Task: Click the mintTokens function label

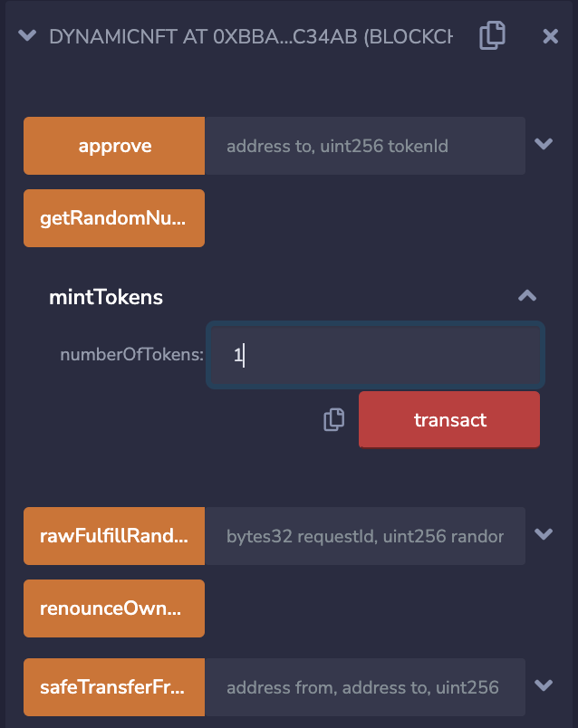Action: [x=106, y=297]
